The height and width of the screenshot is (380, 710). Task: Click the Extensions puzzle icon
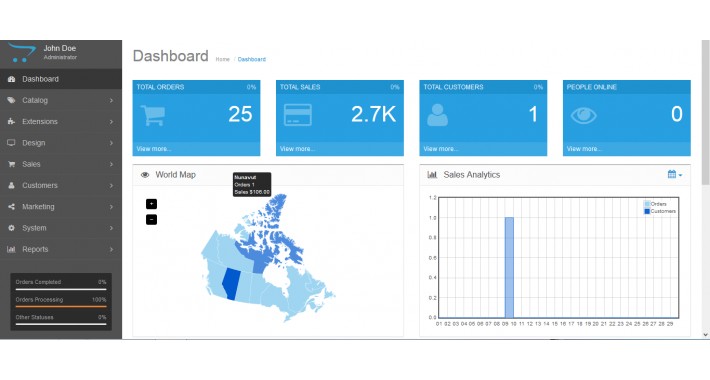coord(11,122)
